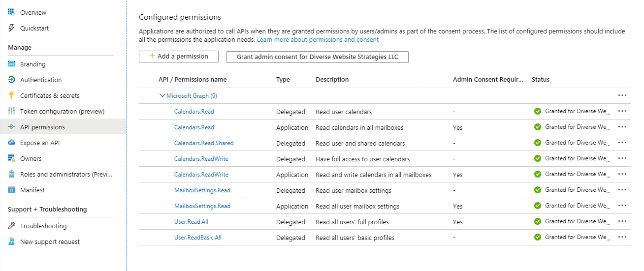This screenshot has width=644, height=271.
Task: Open ellipsis menu for Calendars.Read.Shared row
Action: pos(622,143)
